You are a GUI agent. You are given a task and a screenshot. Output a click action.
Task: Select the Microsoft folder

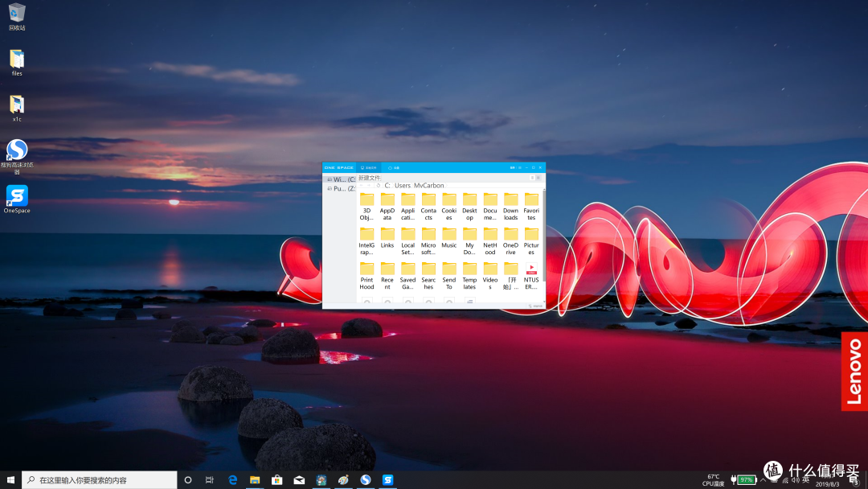428,241
